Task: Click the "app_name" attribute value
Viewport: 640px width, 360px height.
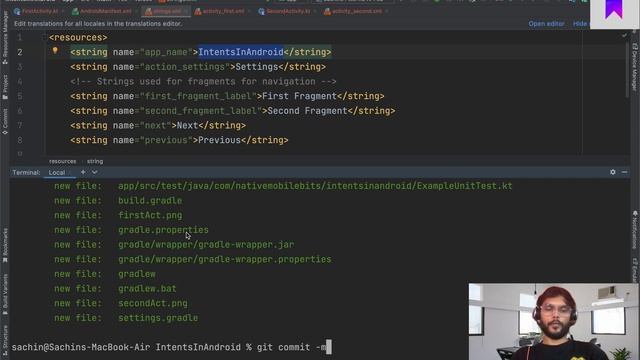Action: pos(167,52)
